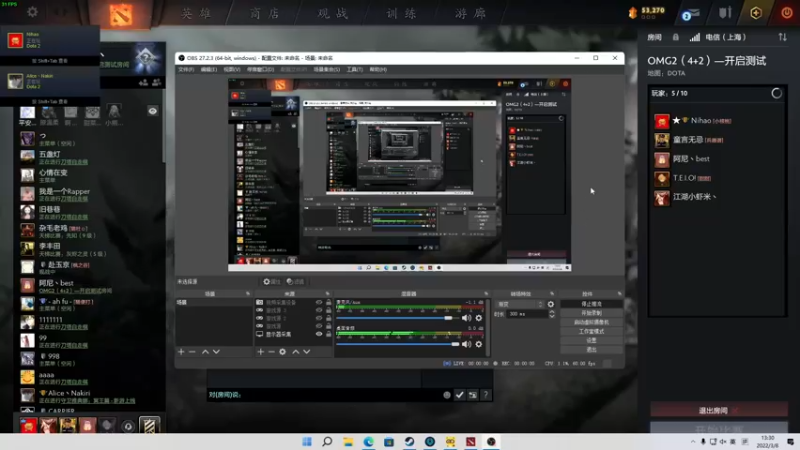The width and height of the screenshot is (800, 450).
Task: Open source properties gear in Sources toolbar
Action: tap(283, 352)
